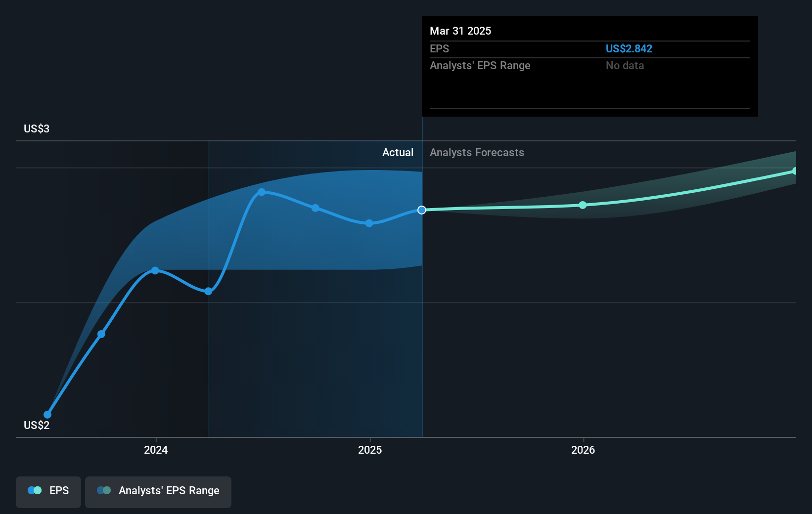This screenshot has height=514, width=812.
Task: Click the 2024 x-axis label
Action: click(156, 450)
